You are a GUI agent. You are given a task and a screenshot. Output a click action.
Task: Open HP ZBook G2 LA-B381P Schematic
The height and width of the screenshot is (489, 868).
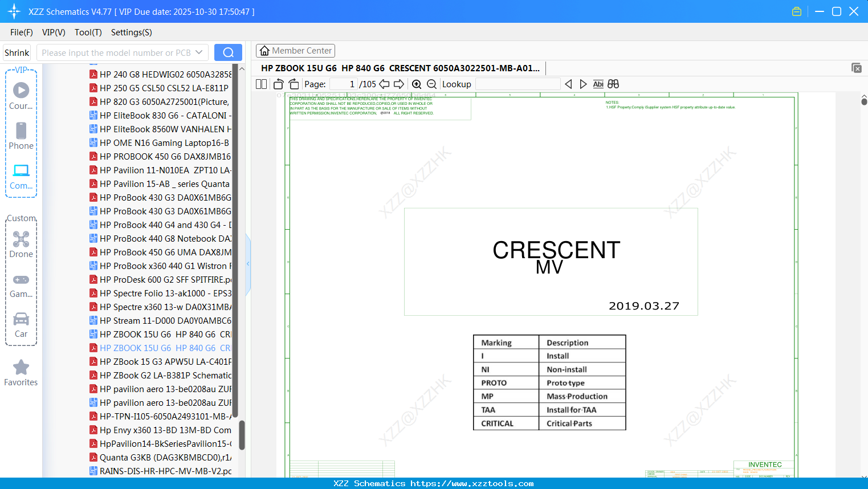tap(161, 375)
